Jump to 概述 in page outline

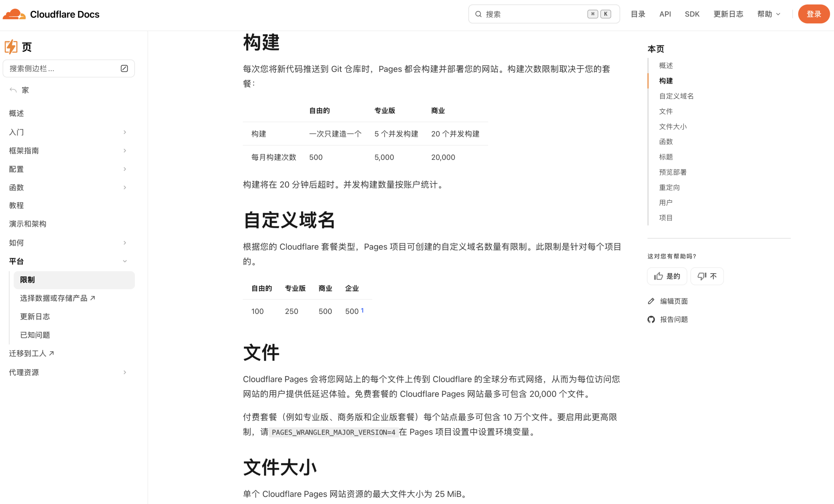coord(666,66)
